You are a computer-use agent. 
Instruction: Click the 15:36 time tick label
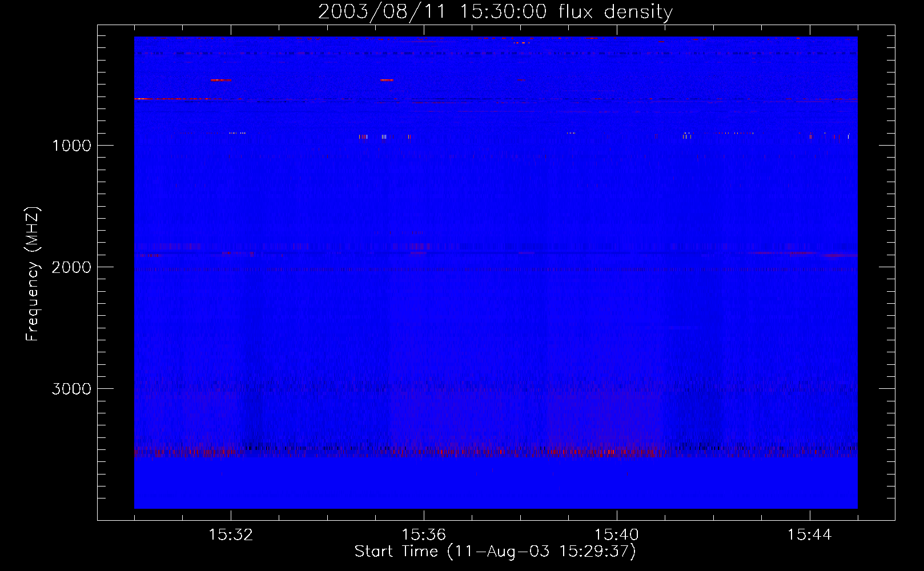[x=424, y=535]
